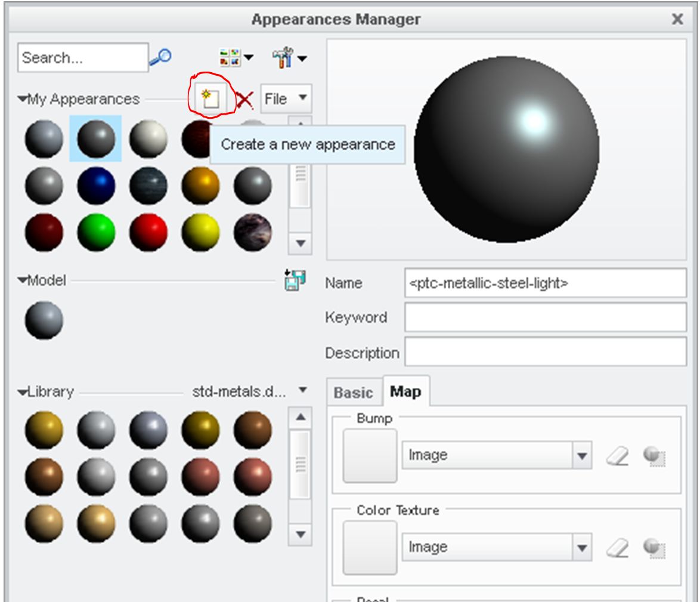Select the yellow sphere appearance
Screen dimensions: 700x602
tap(200, 232)
